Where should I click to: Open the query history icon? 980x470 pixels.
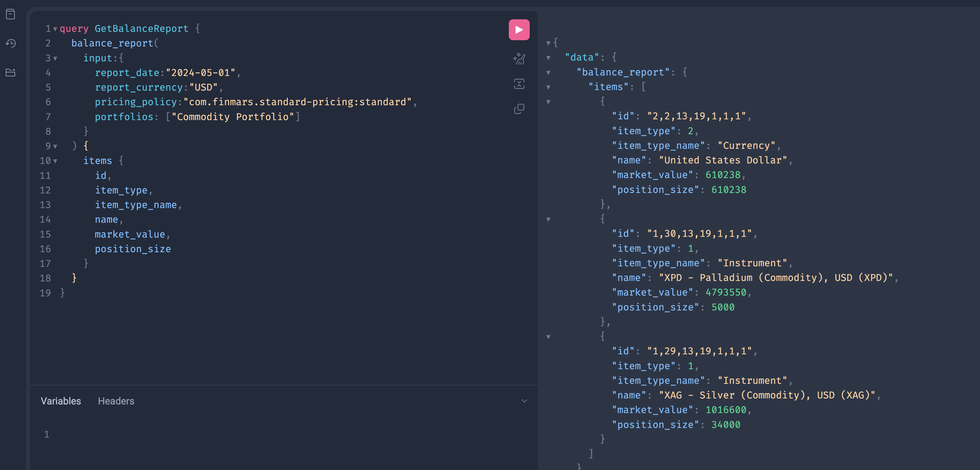pos(11,43)
